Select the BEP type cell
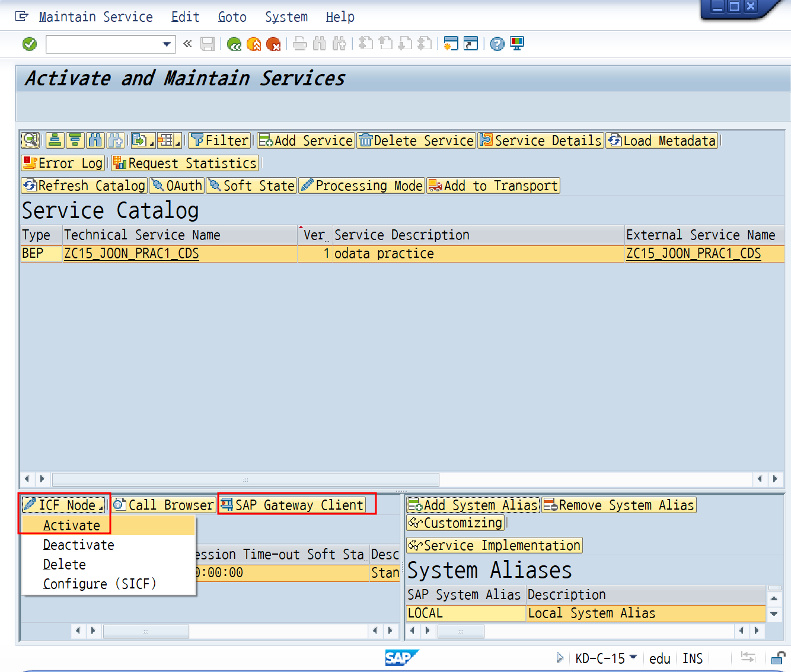Screen dimensions: 791x672 point(41,254)
